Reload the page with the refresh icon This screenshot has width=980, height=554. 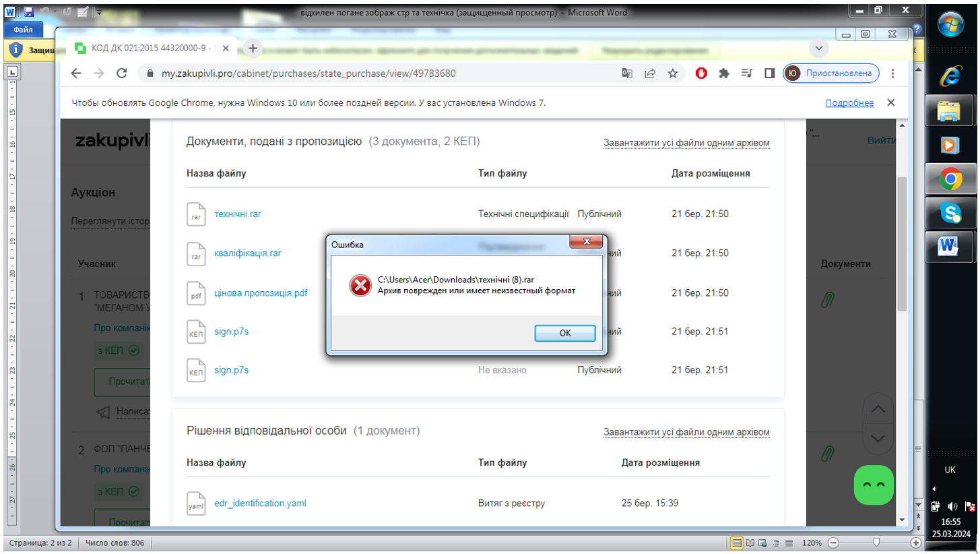click(x=122, y=73)
